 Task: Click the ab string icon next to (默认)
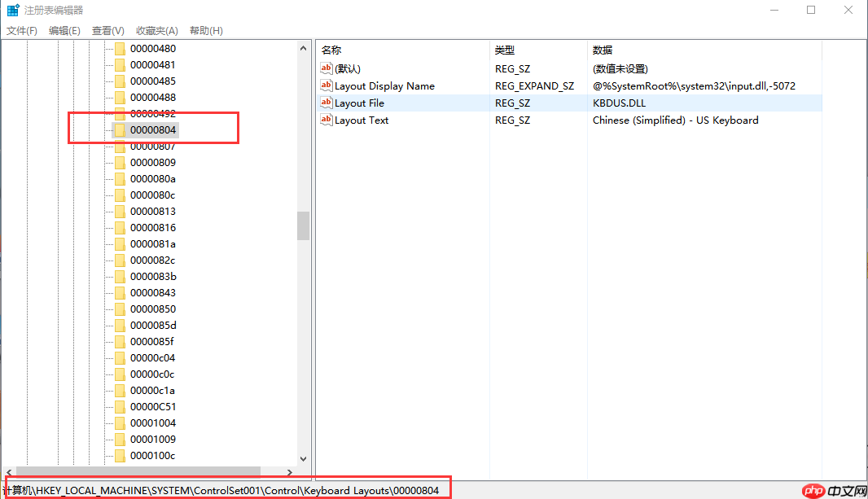325,68
